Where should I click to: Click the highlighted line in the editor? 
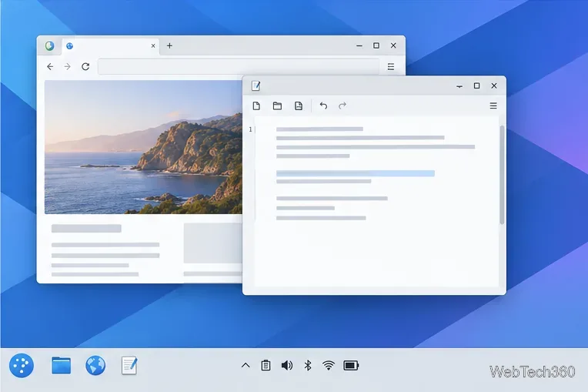coord(356,173)
